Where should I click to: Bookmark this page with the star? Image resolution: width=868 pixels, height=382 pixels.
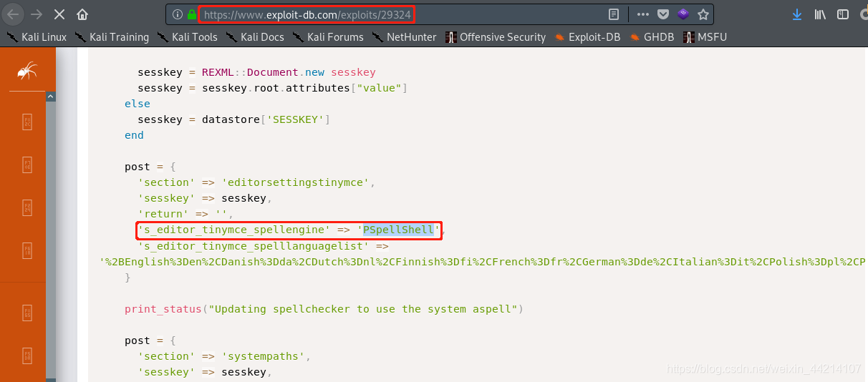click(703, 14)
